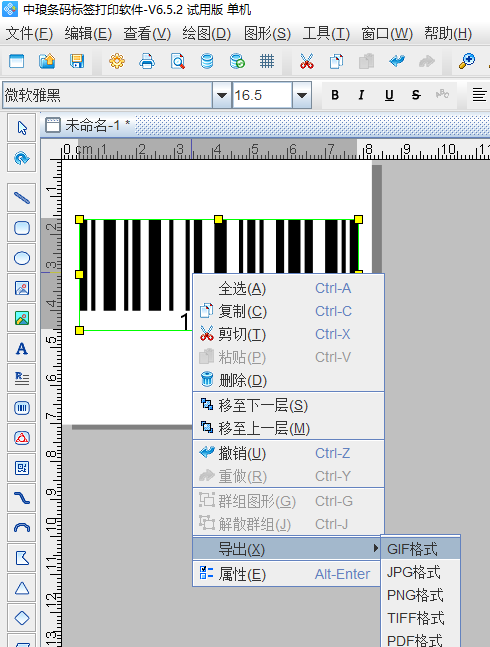490x647 pixels.
Task: Choose 属性(E) in context menu
Action: (x=286, y=574)
